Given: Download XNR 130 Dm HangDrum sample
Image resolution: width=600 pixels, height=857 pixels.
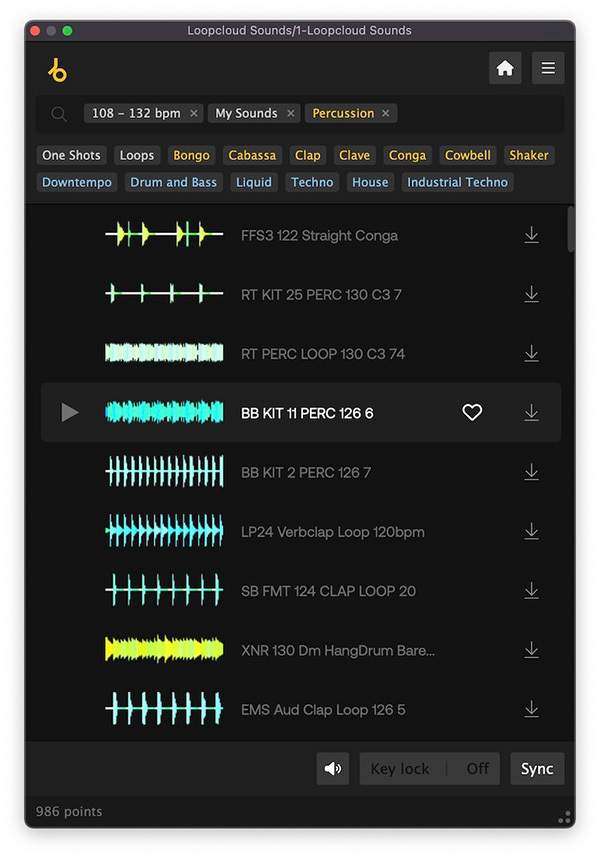Looking at the screenshot, I should coord(531,650).
